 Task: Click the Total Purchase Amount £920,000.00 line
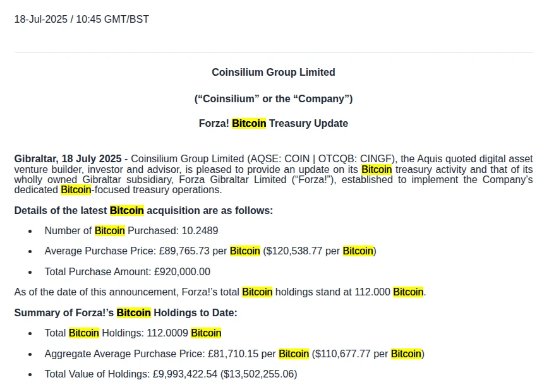click(127, 272)
